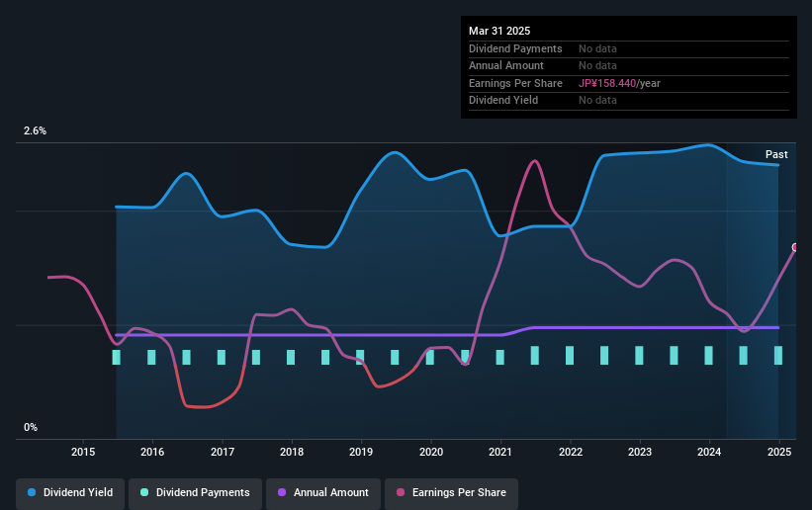Click the 2.6% y-axis label
The width and height of the screenshot is (812, 510).
pos(35,131)
